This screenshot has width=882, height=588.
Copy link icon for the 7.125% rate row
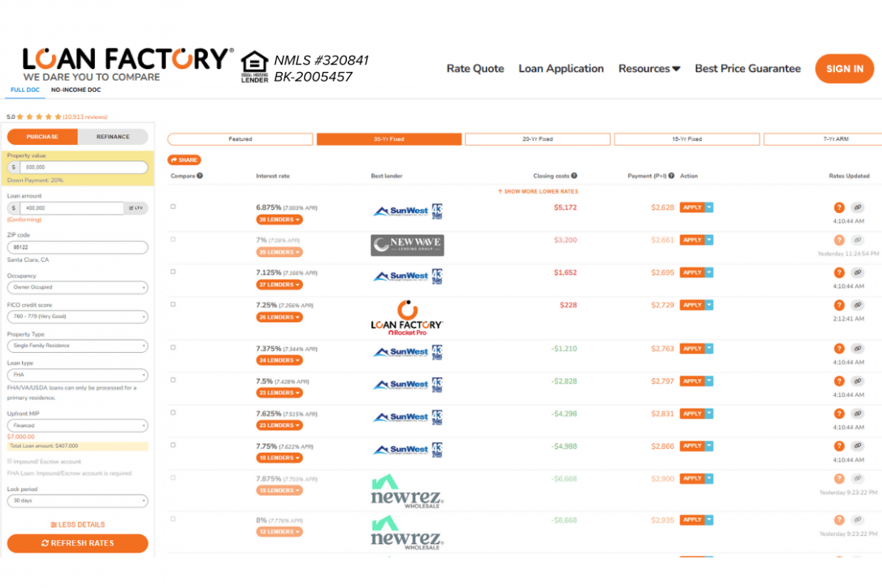(857, 273)
